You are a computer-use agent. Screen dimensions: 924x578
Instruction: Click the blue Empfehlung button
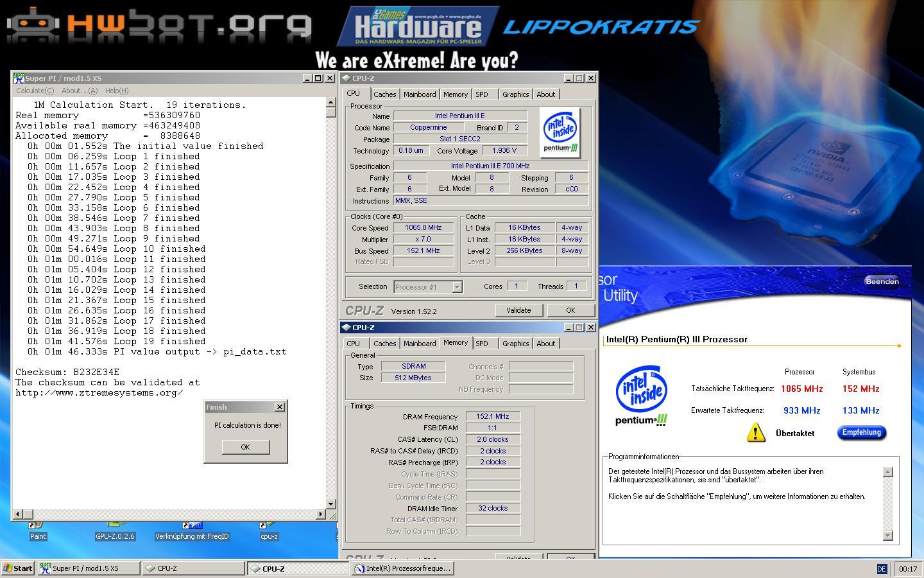point(861,432)
